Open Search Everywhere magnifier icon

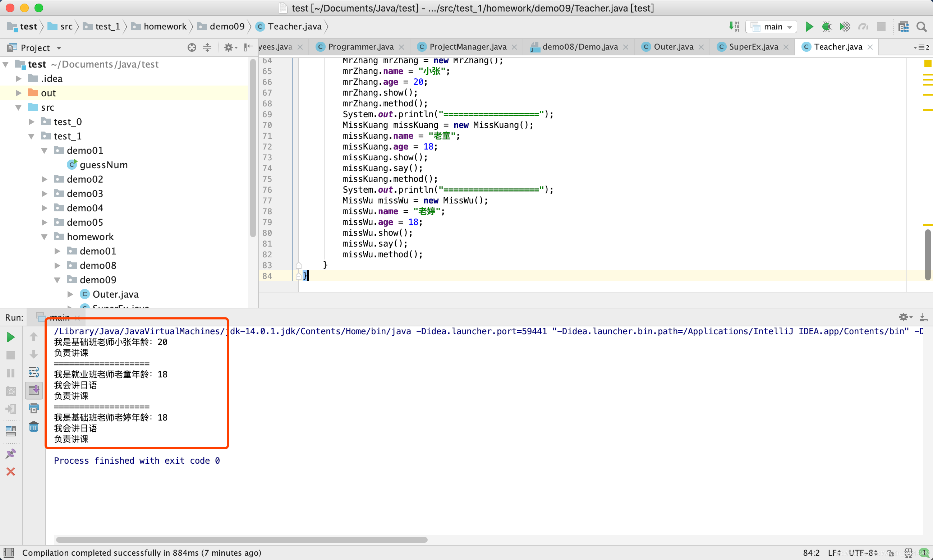922,26
